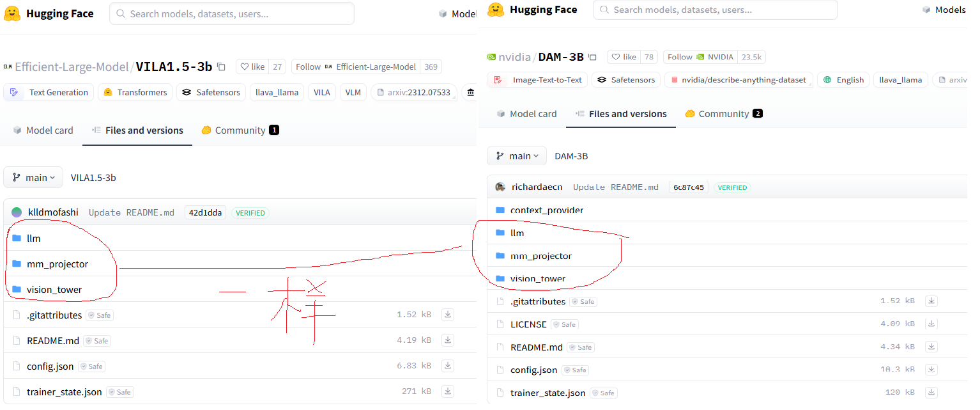
Task: Open the klldmofashi user profile link
Action: point(53,212)
